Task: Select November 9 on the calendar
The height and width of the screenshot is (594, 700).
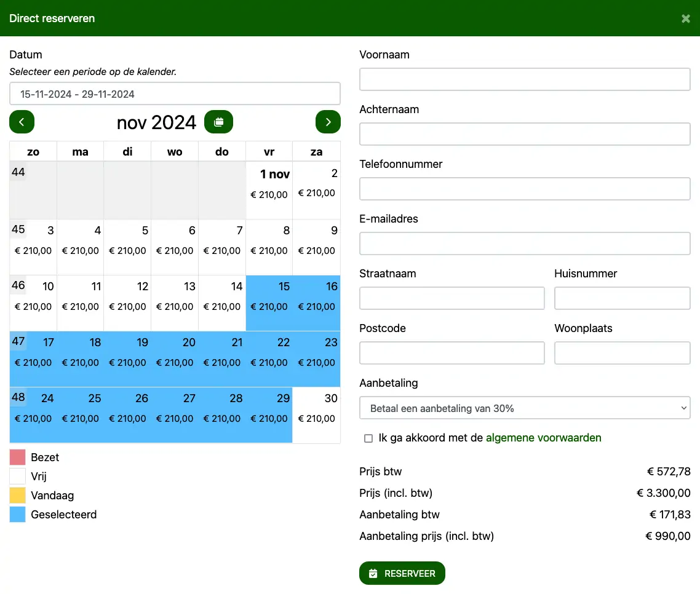Action: [316, 247]
